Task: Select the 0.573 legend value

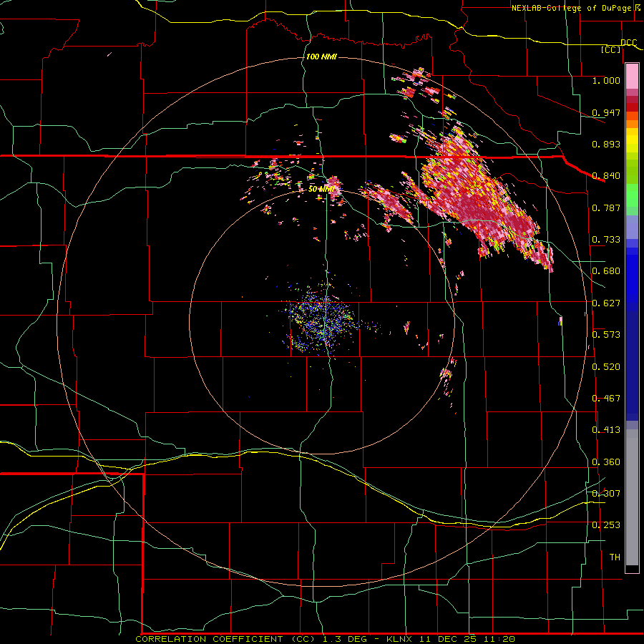Action: click(x=606, y=335)
